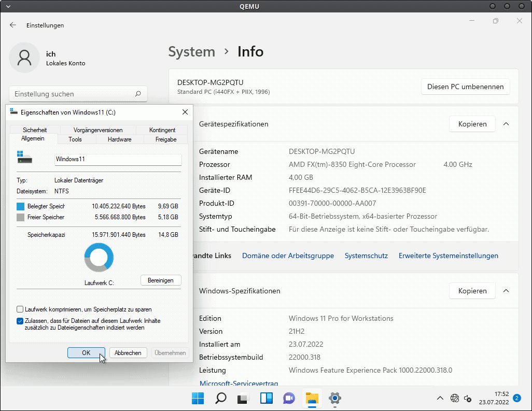Click the blue Belegter Speicher color swatch

20,206
